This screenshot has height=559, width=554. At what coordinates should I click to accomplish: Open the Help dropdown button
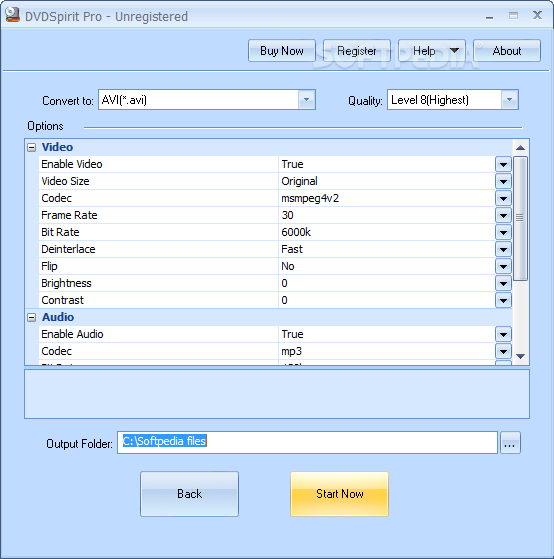(x=432, y=51)
